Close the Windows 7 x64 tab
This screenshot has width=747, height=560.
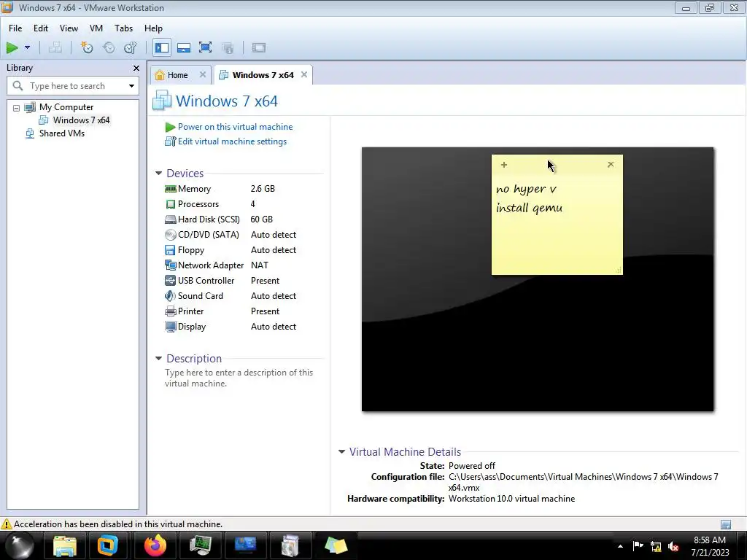point(304,75)
